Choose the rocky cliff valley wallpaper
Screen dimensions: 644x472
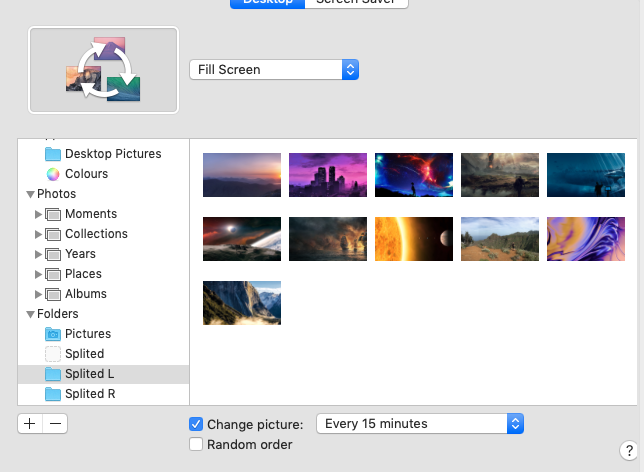point(242,303)
